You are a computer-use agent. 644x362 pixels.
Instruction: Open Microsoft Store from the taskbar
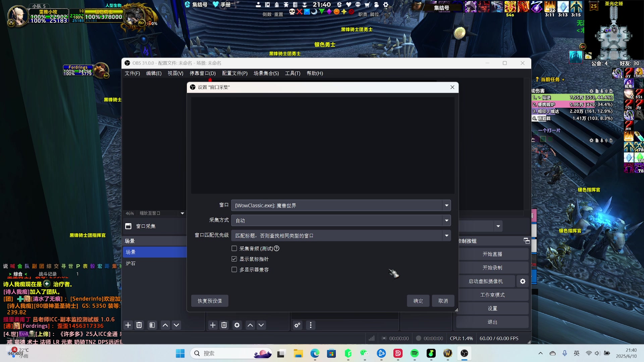[x=331, y=353]
